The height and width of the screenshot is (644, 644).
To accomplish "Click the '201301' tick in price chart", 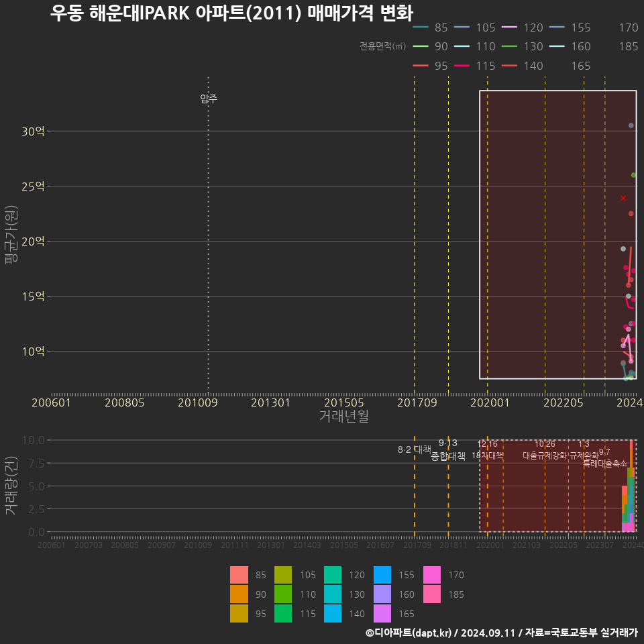I will pos(270,402).
